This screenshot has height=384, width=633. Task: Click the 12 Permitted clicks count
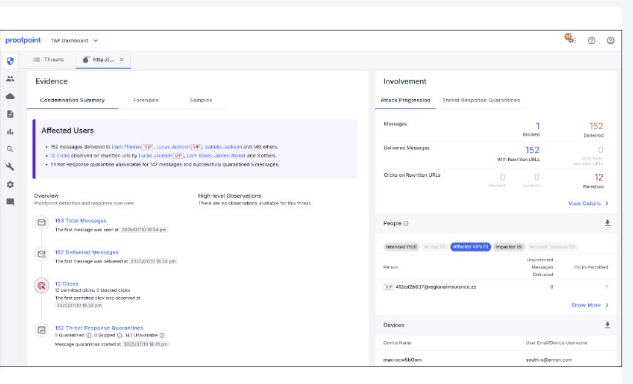click(599, 177)
